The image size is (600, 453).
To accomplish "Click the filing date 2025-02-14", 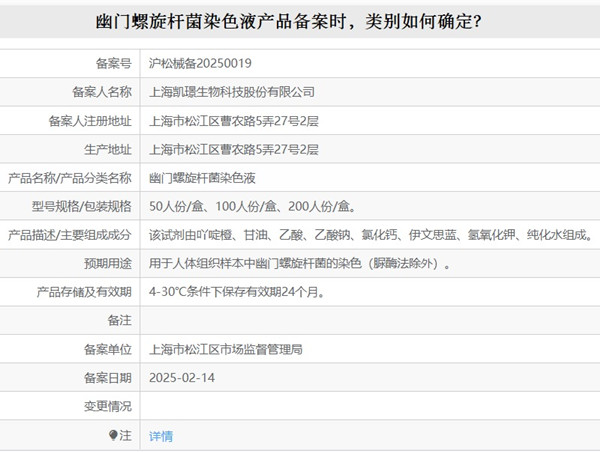I will 182,378.
